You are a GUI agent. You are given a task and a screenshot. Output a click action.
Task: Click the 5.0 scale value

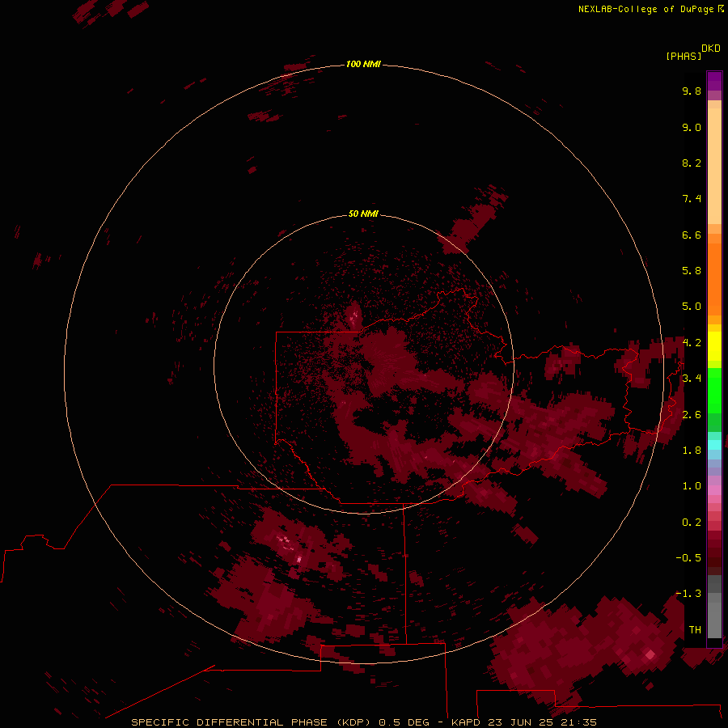pos(692,307)
